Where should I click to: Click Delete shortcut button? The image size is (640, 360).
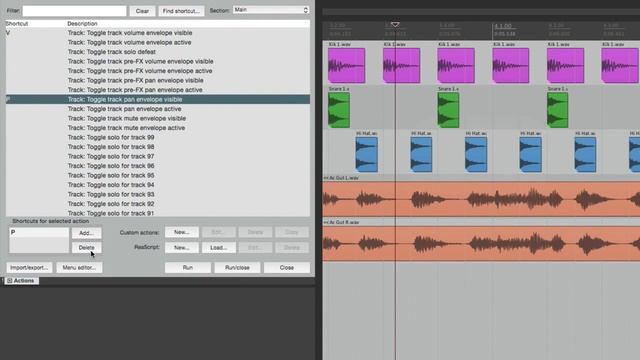click(87, 248)
